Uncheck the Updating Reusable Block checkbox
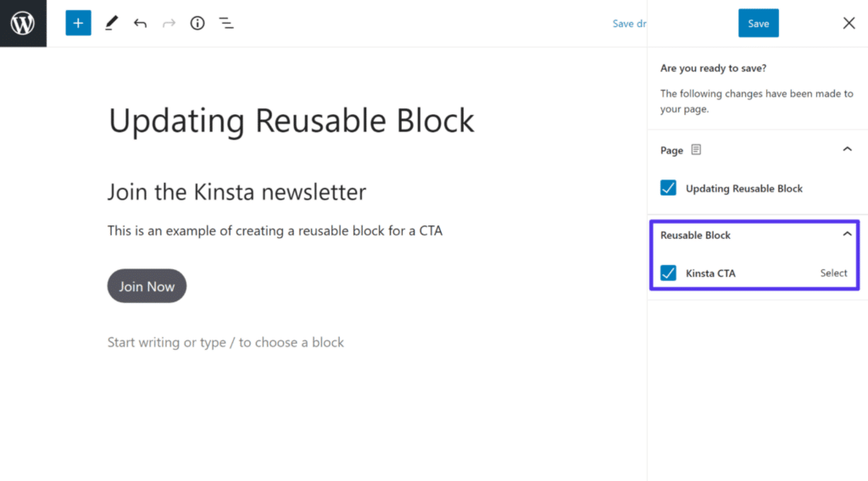868x481 pixels. 669,188
